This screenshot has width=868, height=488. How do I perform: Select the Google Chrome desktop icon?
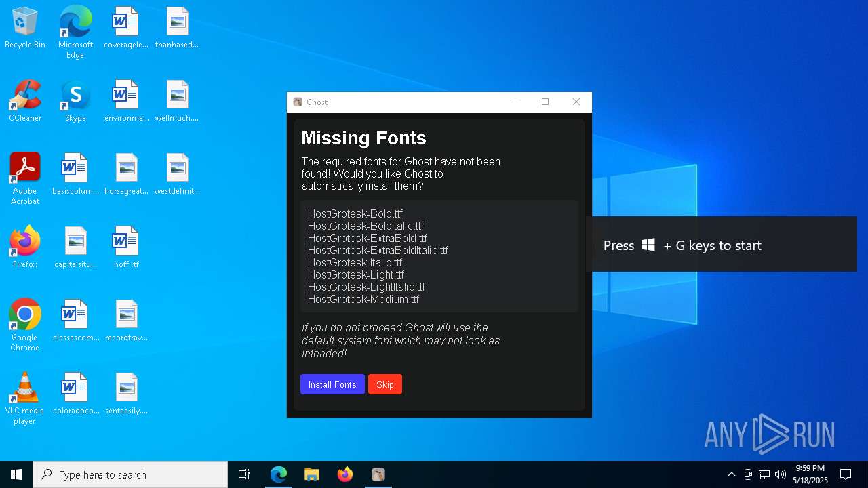coord(25,325)
